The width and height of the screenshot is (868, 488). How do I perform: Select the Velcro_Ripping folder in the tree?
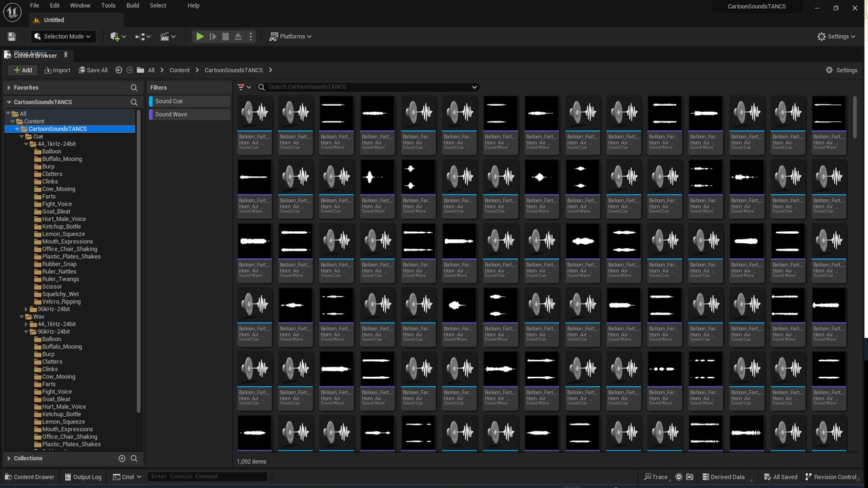tap(61, 302)
